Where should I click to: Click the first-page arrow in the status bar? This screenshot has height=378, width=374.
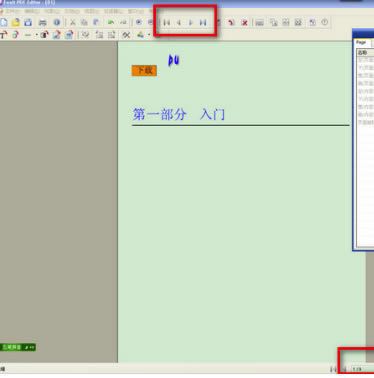pyautogui.click(x=333, y=369)
